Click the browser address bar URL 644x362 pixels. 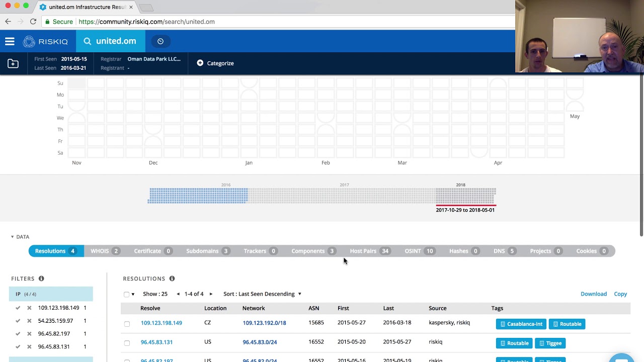[x=146, y=22]
